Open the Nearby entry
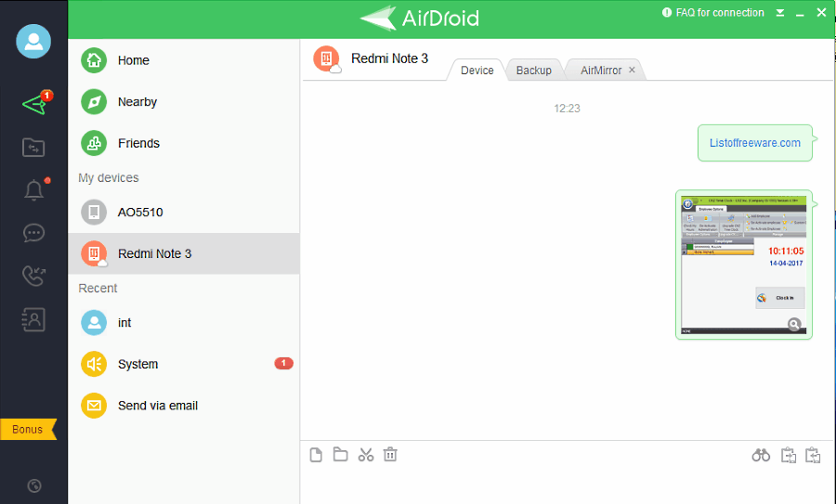 (184, 102)
